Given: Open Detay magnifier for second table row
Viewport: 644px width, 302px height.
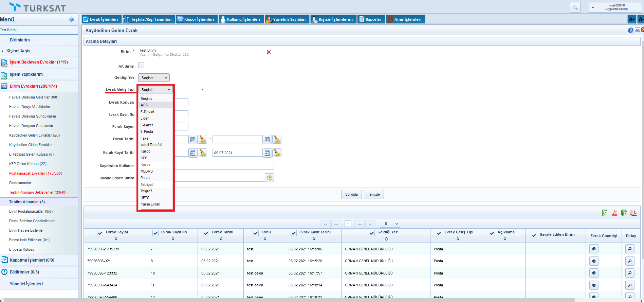Looking at the screenshot, I should 630,261.
